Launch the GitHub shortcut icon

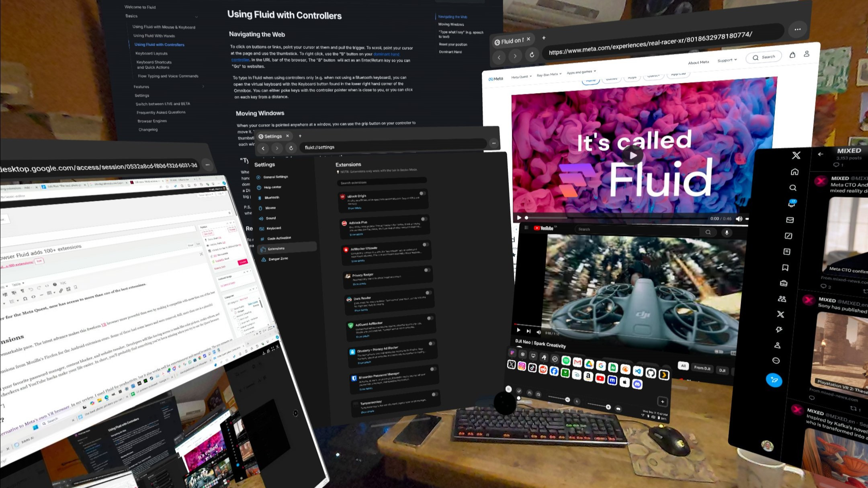pyautogui.click(x=651, y=373)
